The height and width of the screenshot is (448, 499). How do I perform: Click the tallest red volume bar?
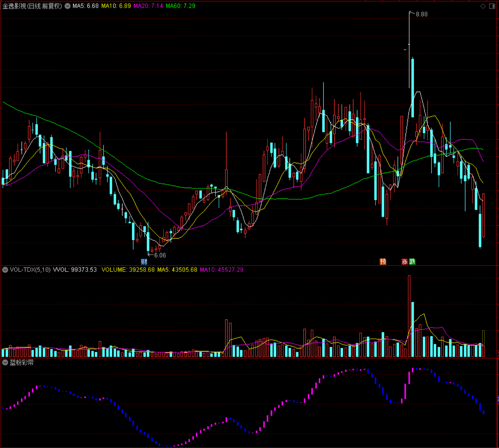pos(410,316)
